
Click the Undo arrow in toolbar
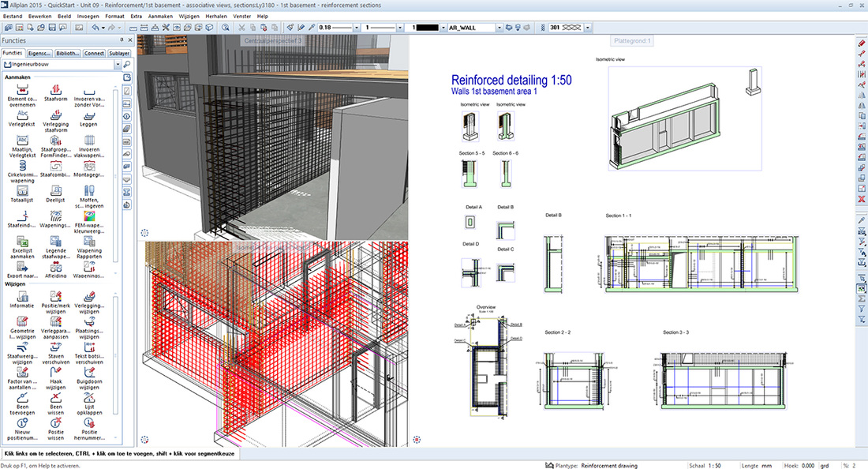tap(95, 27)
